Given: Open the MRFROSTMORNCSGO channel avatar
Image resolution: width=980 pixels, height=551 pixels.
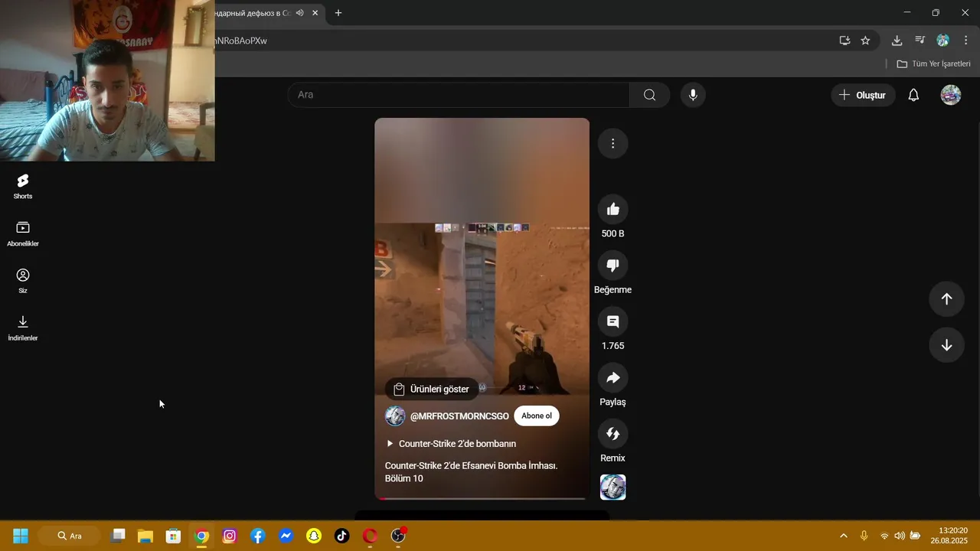Looking at the screenshot, I should pyautogui.click(x=395, y=416).
